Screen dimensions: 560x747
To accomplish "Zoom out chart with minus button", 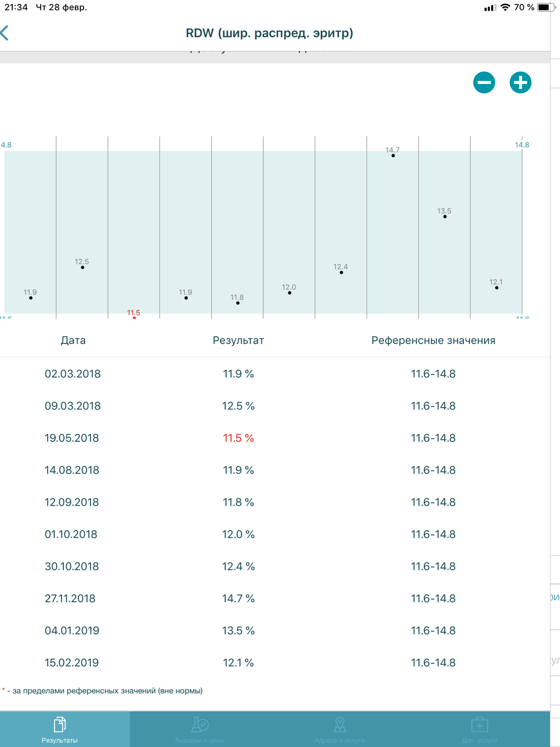I will point(484,82).
